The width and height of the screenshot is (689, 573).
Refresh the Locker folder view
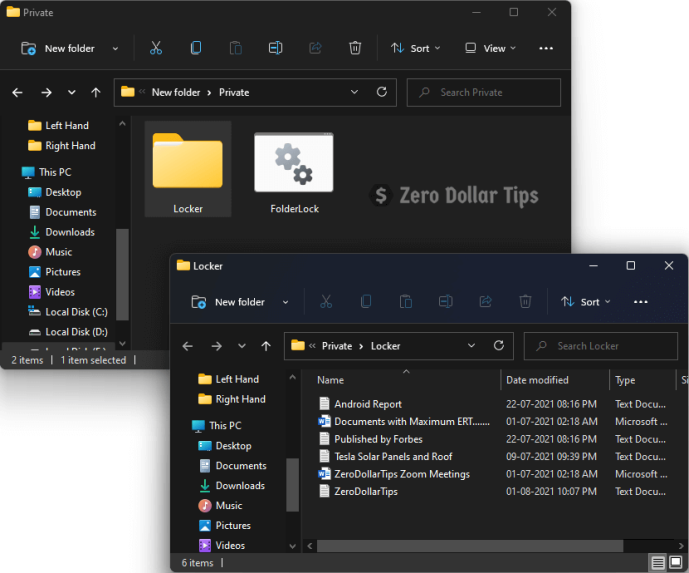click(x=499, y=346)
